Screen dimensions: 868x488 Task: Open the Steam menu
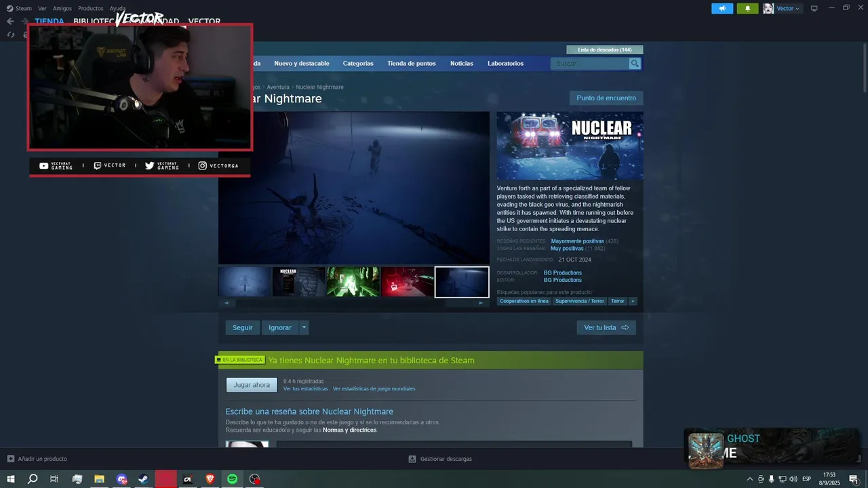click(x=19, y=8)
